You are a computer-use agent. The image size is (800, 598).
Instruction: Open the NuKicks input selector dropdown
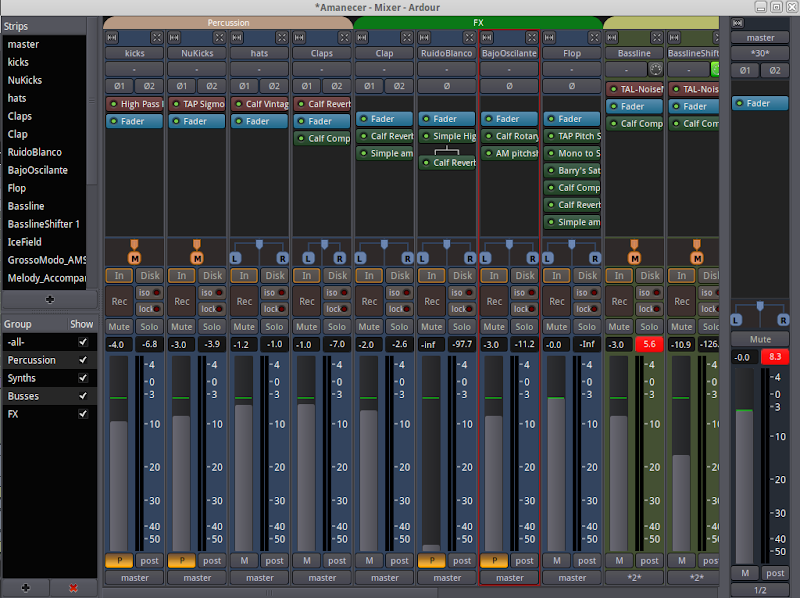197,69
